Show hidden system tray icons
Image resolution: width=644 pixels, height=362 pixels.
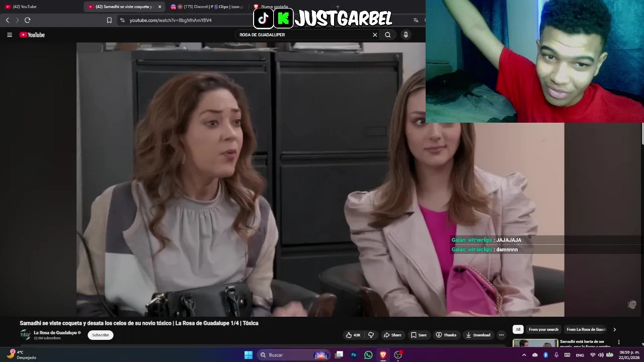pos(524,355)
